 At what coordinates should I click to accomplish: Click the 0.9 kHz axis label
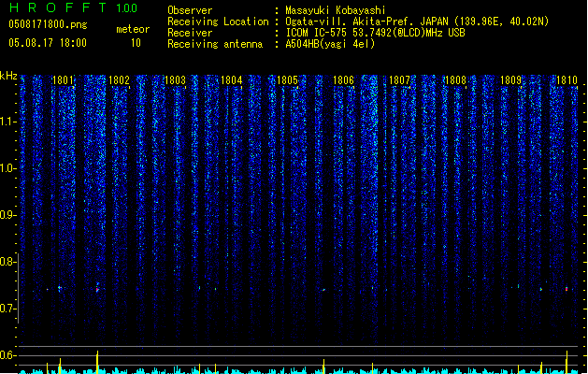8,215
